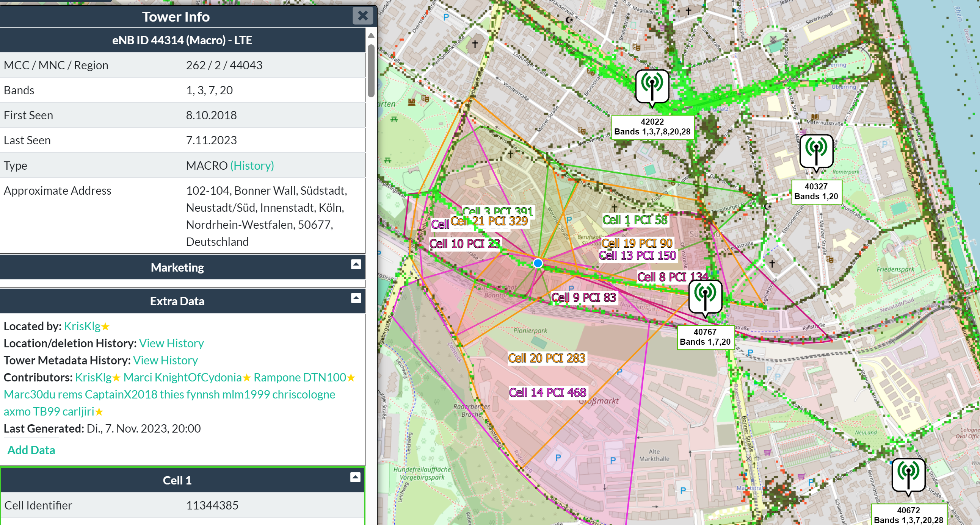
Task: Click the blue selected tower dot
Action: (x=538, y=263)
